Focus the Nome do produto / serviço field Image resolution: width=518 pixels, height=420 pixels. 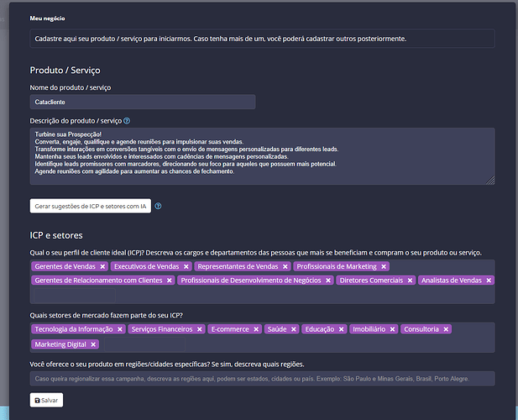coord(142,102)
